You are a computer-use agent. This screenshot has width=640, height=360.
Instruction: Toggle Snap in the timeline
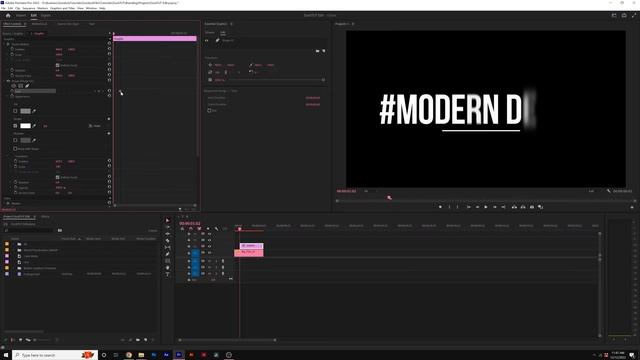tap(191, 229)
